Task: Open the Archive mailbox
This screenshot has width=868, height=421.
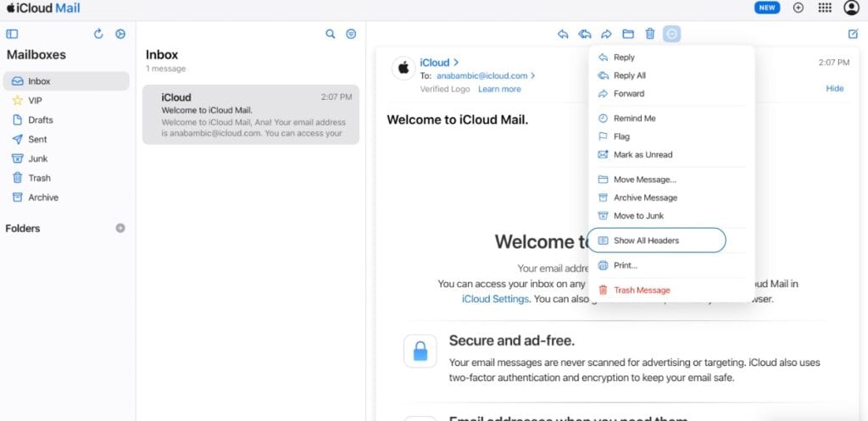Action: click(x=66, y=197)
